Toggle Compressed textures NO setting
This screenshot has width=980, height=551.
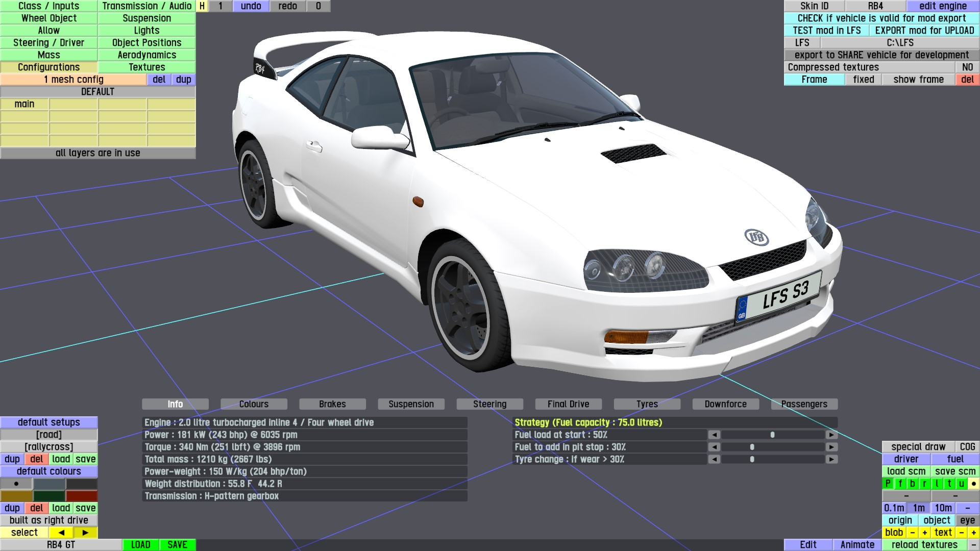tap(967, 67)
